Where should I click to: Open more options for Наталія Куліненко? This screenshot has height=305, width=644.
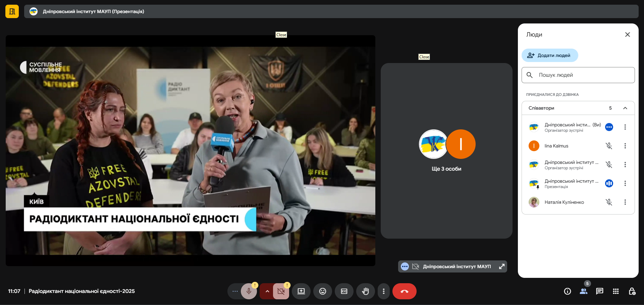(625, 202)
